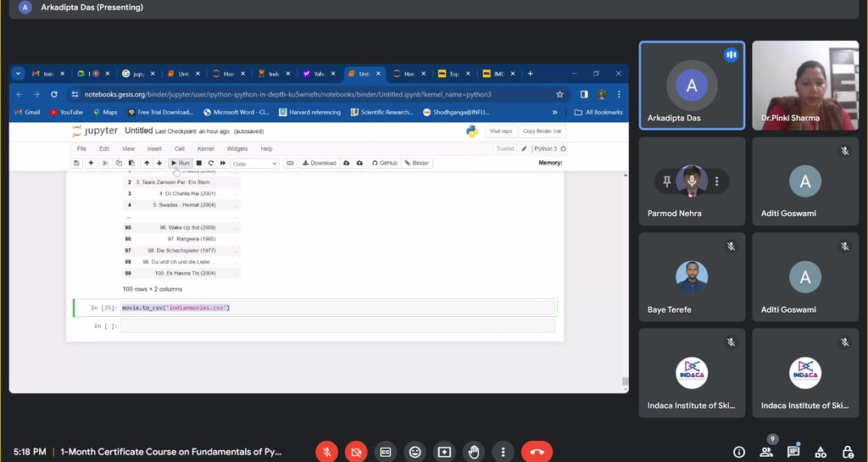Image resolution: width=868 pixels, height=462 pixels.
Task: Click the Trusted notebook indicator
Action: click(x=505, y=149)
